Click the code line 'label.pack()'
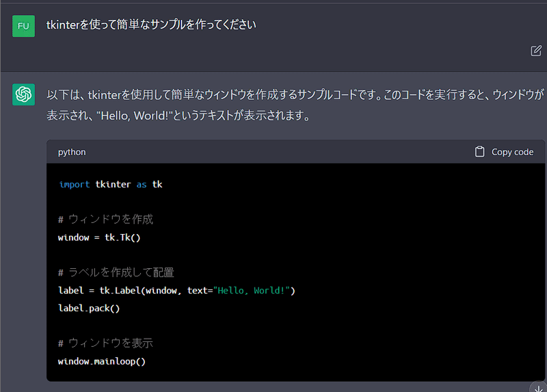The height and width of the screenshot is (392, 547). tap(89, 309)
